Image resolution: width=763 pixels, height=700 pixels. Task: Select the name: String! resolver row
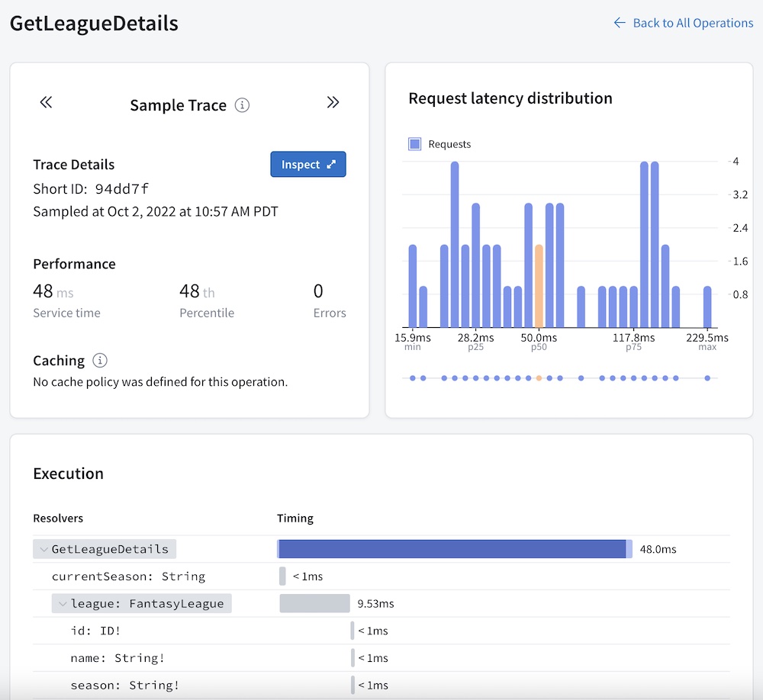click(118, 658)
